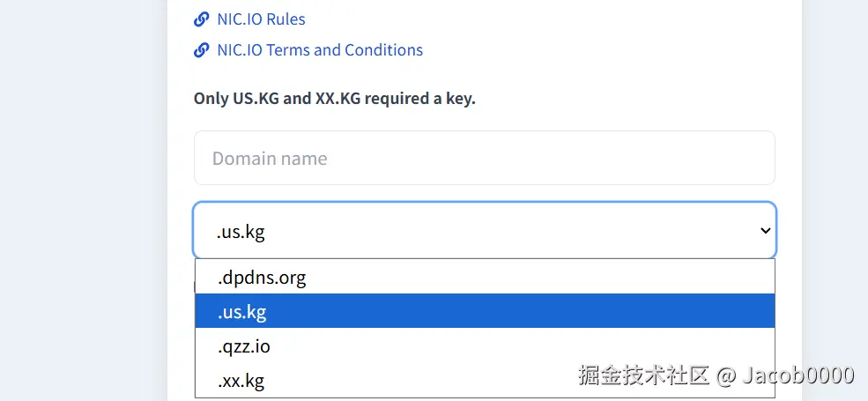The height and width of the screenshot is (401, 868).
Task: Click the word "Rules" in the first link
Action: 284,19
